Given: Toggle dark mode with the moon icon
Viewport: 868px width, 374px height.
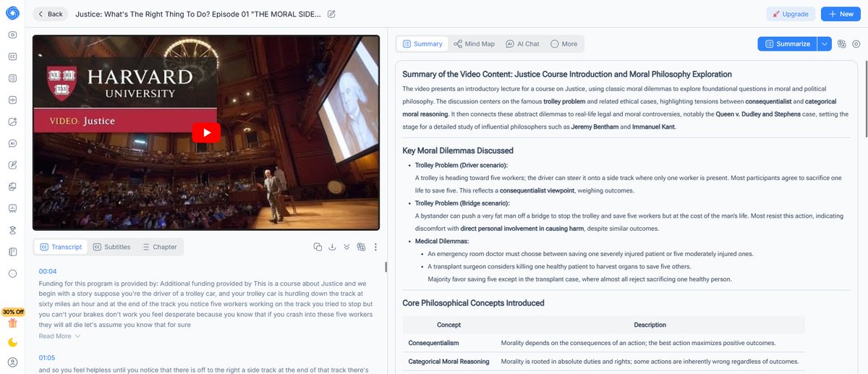Looking at the screenshot, I should click(x=12, y=342).
